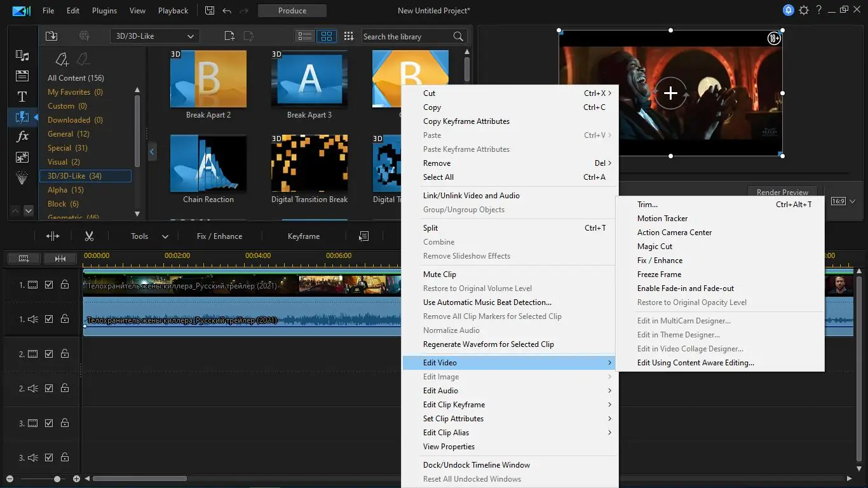
Task: Choose Freeze Frame from the submenu
Action: click(659, 274)
